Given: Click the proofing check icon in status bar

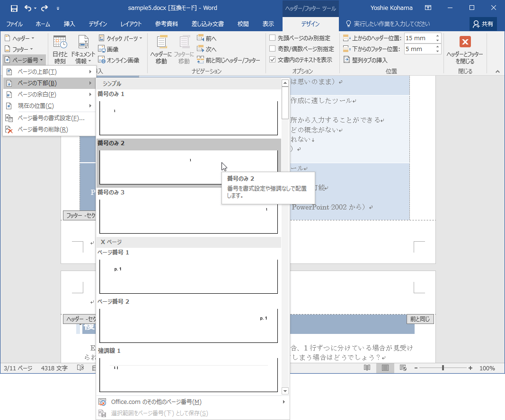Looking at the screenshot, I should click(80, 368).
